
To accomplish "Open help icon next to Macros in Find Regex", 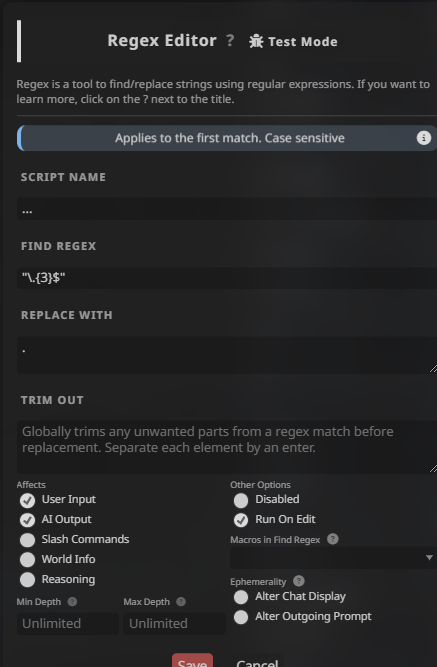I will 333,539.
